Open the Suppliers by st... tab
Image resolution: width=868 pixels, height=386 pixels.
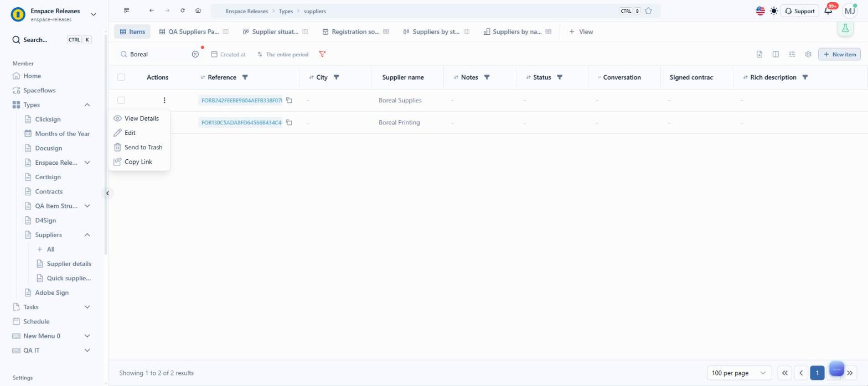pyautogui.click(x=436, y=32)
